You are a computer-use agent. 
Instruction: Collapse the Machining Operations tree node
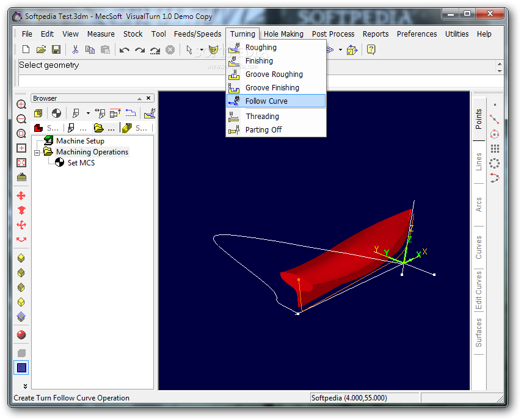point(37,153)
